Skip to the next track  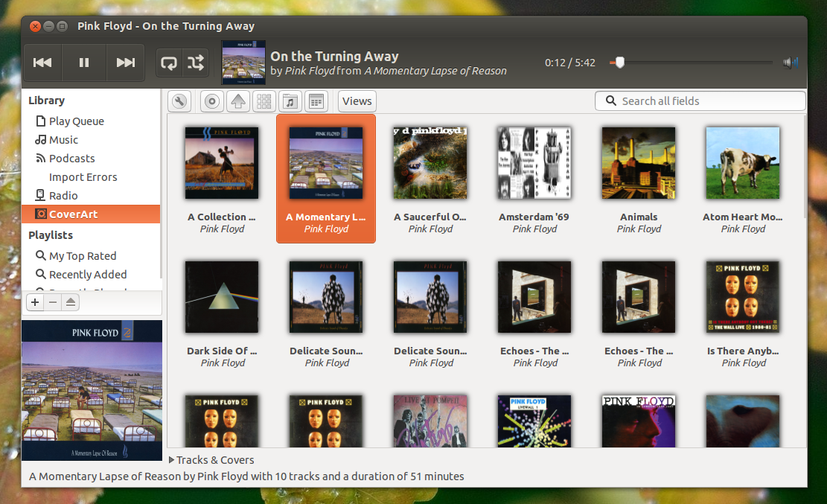pyautogui.click(x=126, y=63)
